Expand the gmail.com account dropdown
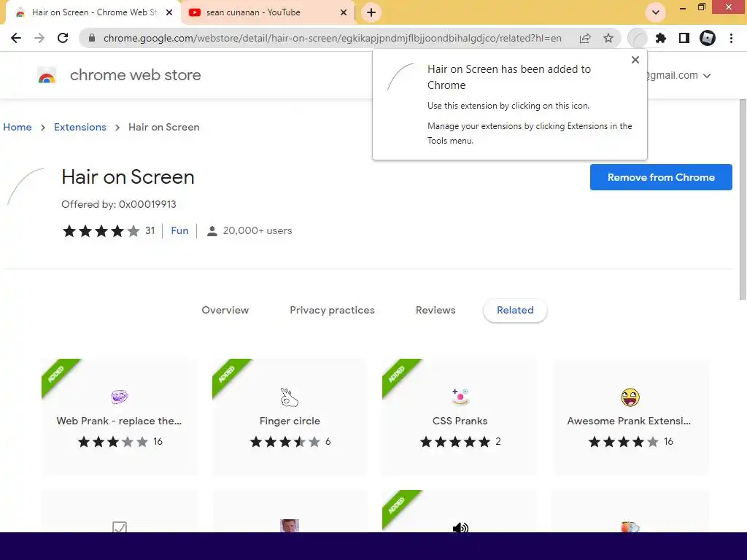The image size is (747, 560). click(707, 76)
